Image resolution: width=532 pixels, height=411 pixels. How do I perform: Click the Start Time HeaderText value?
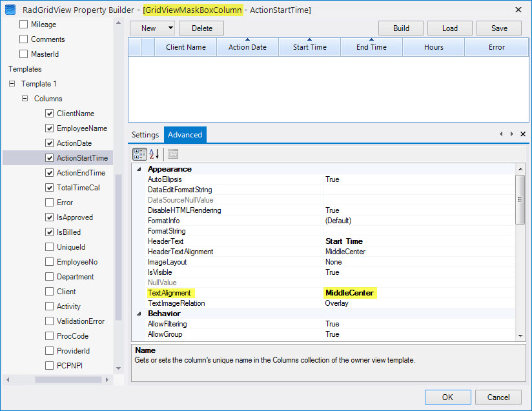pos(344,241)
